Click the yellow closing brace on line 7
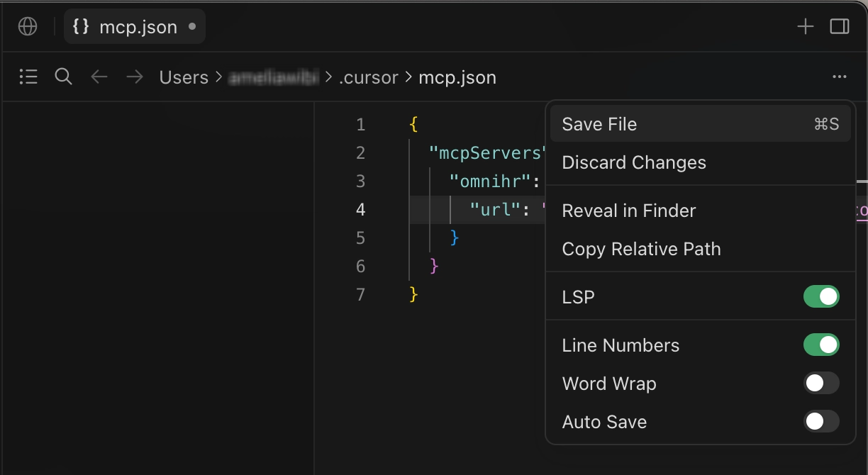This screenshot has height=475, width=868. (x=414, y=295)
